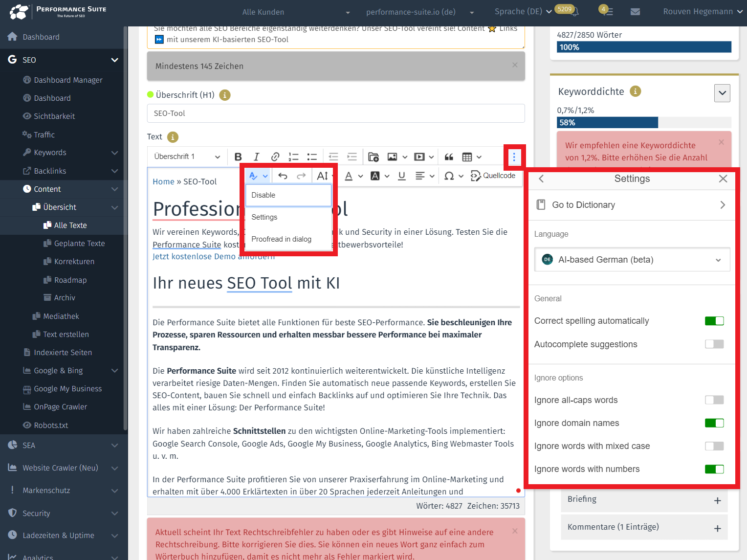Insert media with the video icon
747x560 pixels.
point(419,157)
